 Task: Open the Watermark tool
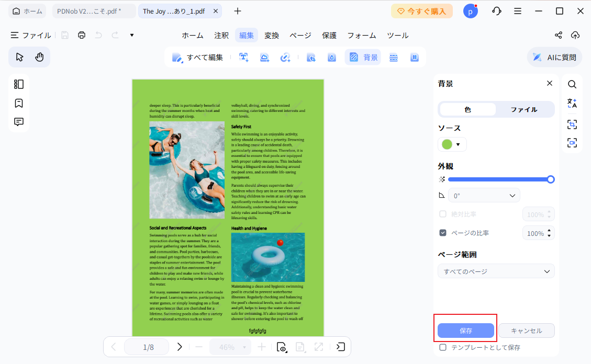coord(331,57)
